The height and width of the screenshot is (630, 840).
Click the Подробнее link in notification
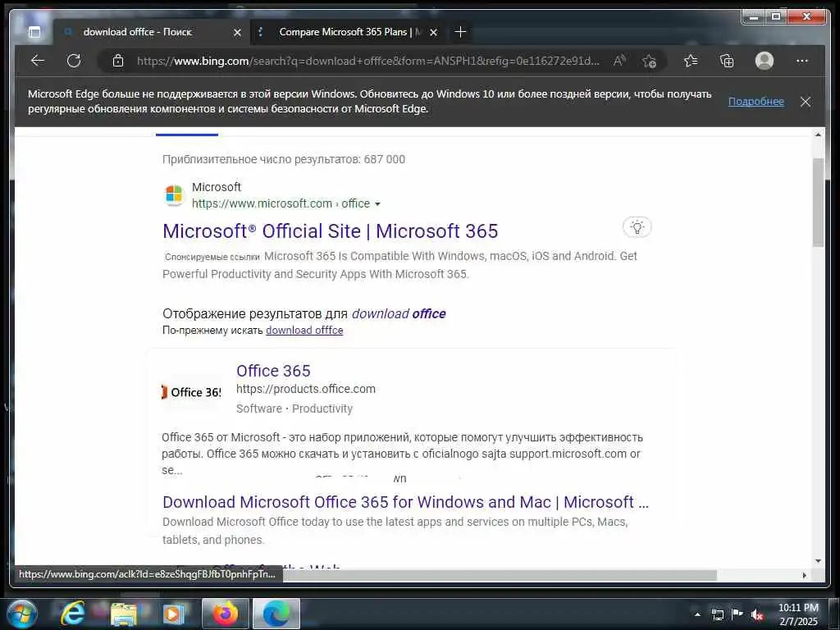tap(756, 101)
